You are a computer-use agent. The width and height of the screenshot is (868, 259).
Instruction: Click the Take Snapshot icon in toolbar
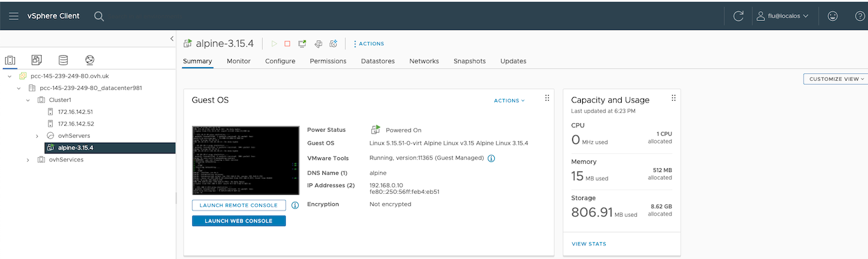[333, 43]
